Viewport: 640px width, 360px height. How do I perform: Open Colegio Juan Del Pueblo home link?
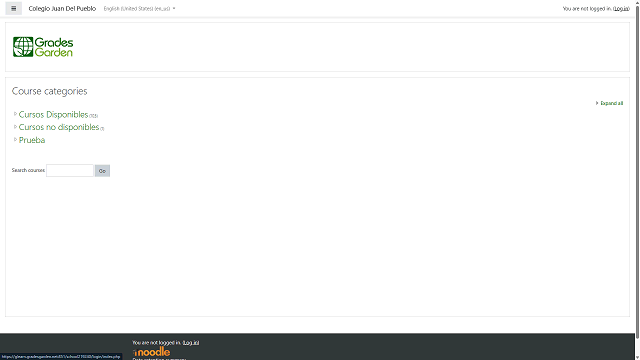[x=62, y=9]
